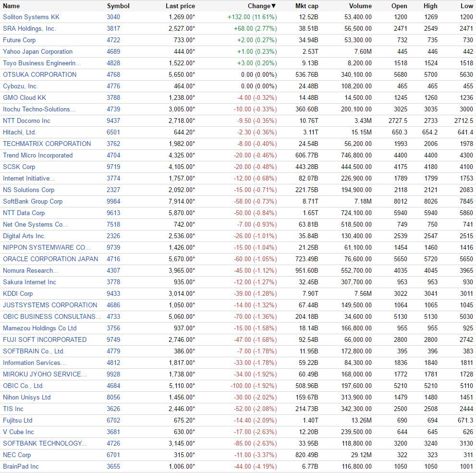This screenshot has width=476, height=473.
Task: Open the Internet Initiative... link
Action: tap(29, 179)
